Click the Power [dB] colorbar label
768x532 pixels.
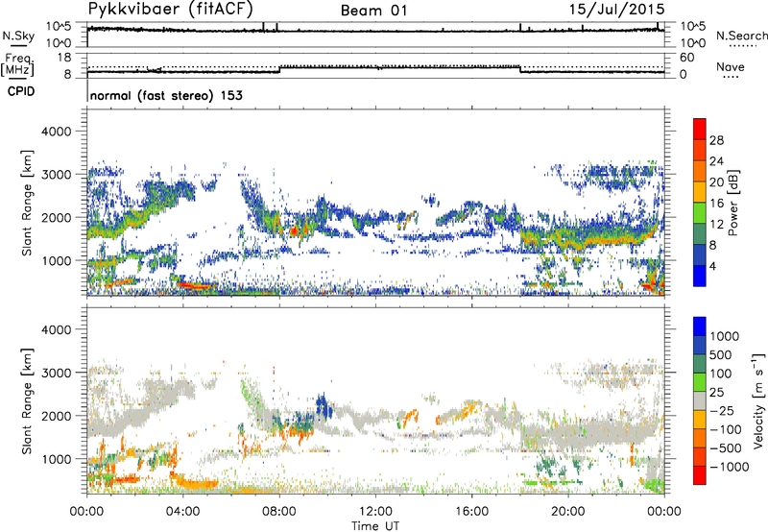(x=732, y=203)
